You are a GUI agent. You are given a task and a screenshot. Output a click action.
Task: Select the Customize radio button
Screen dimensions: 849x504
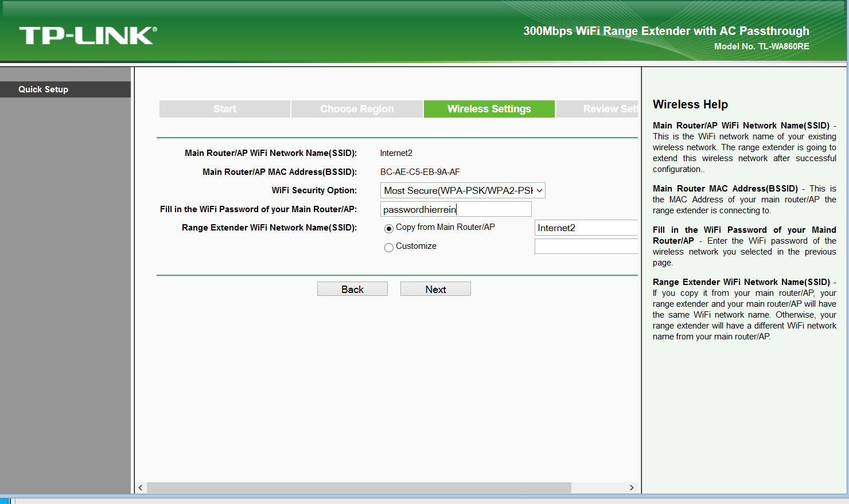pyautogui.click(x=389, y=248)
